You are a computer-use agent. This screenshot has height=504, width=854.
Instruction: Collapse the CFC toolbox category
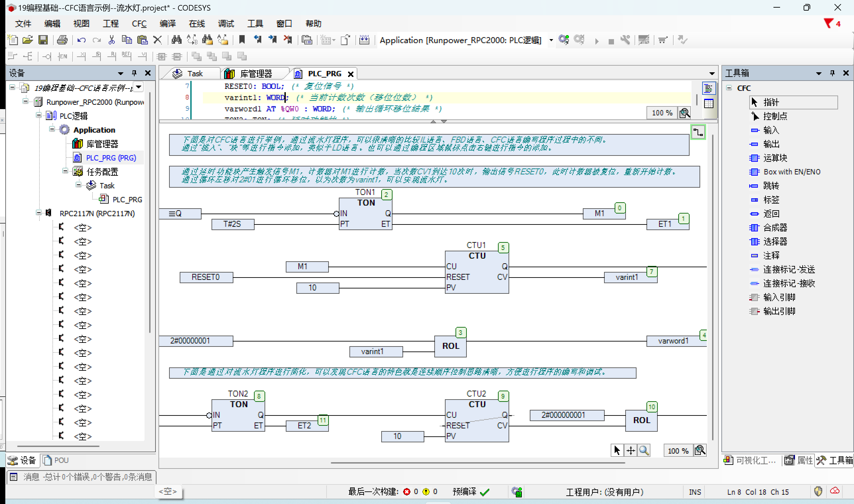729,88
